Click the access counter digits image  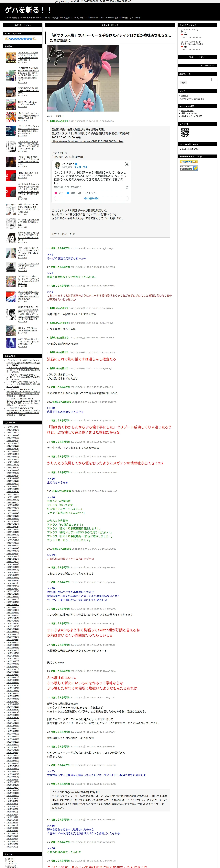[x=21, y=39]
